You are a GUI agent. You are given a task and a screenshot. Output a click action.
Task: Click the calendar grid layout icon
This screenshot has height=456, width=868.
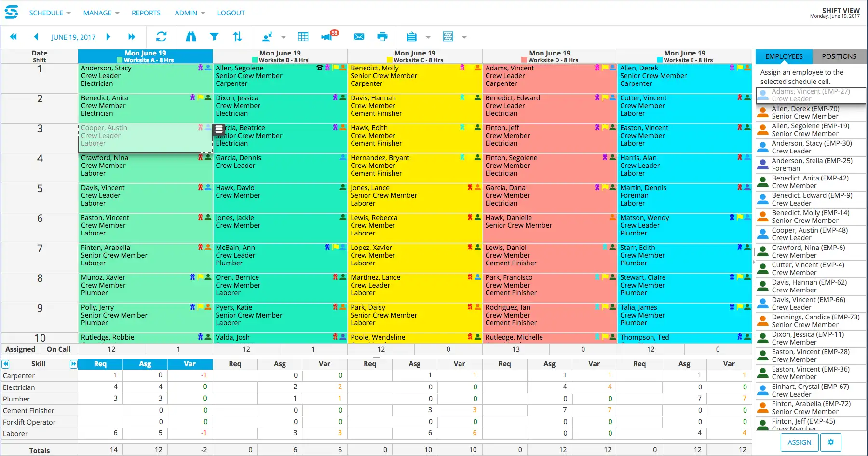(448, 37)
